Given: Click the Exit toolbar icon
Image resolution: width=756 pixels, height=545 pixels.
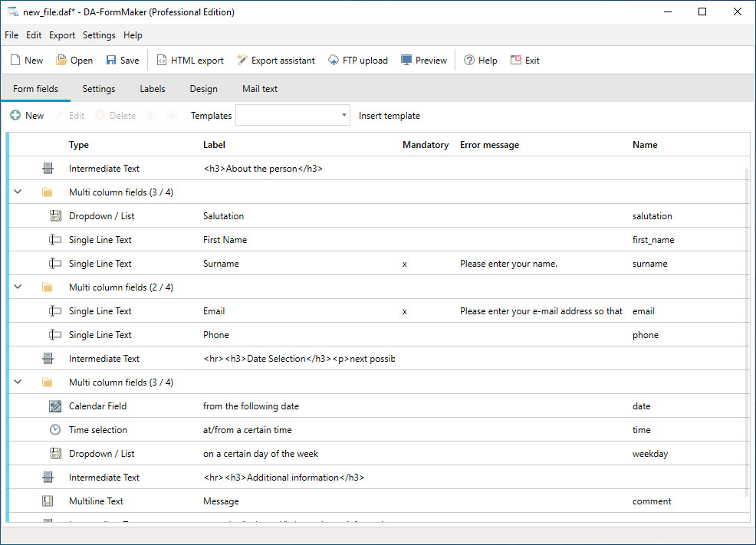Looking at the screenshot, I should (516, 60).
